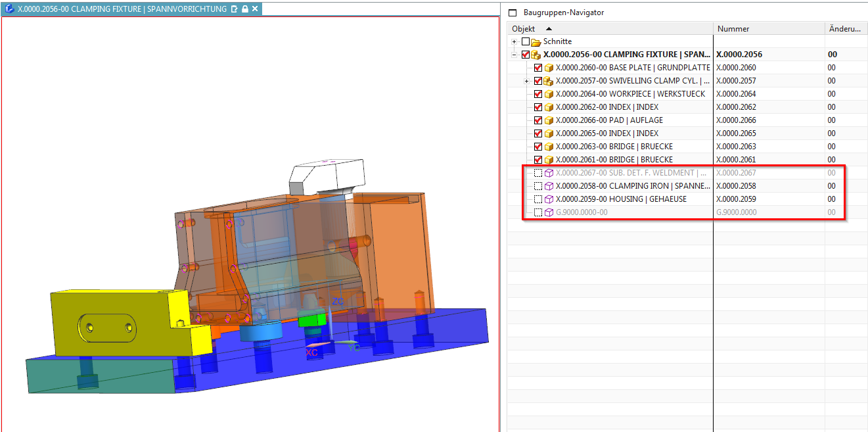This screenshot has height=432, width=868.
Task: Click the CLAMPING IRON component icon
Action: 548,186
